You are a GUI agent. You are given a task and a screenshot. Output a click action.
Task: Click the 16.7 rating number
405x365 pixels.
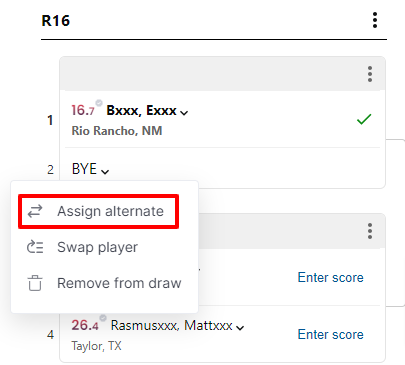pyautogui.click(x=83, y=110)
